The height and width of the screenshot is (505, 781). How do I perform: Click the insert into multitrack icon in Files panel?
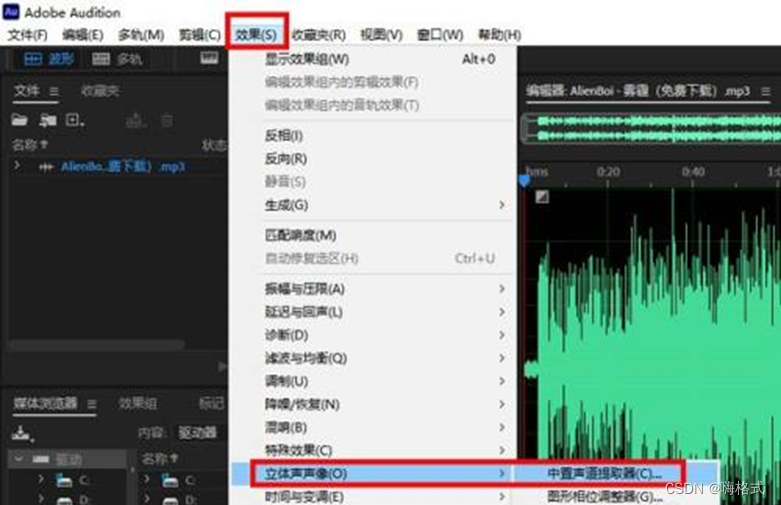(x=135, y=121)
